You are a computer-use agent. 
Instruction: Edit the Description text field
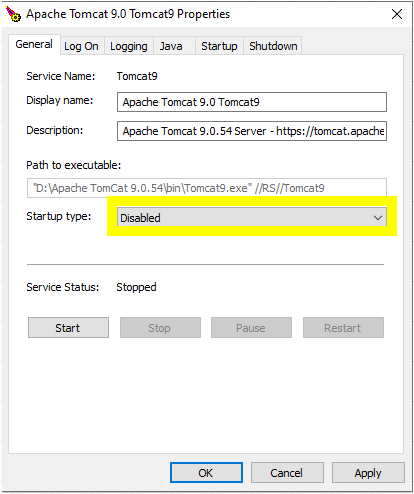pos(252,131)
